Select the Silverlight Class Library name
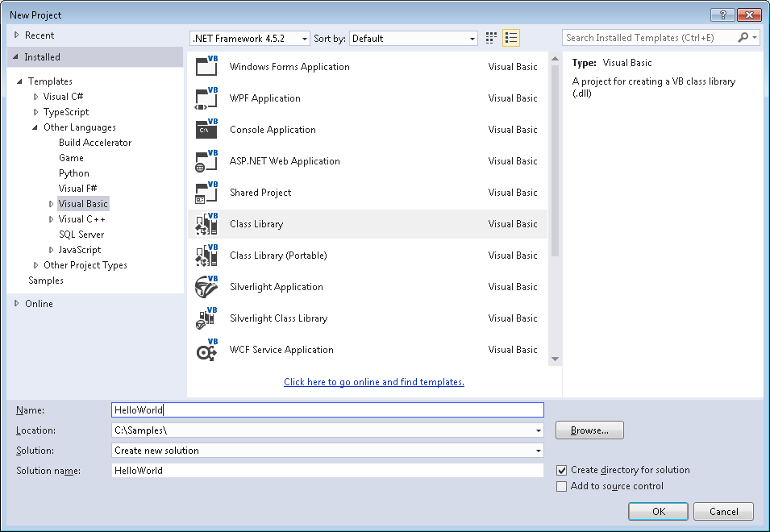 (x=278, y=318)
